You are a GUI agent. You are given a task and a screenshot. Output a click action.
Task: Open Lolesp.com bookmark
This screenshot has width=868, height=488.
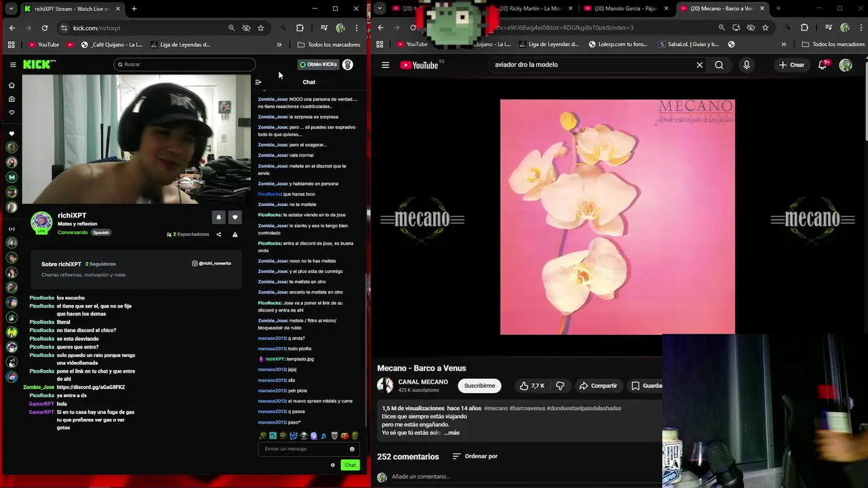pyautogui.click(x=616, y=45)
